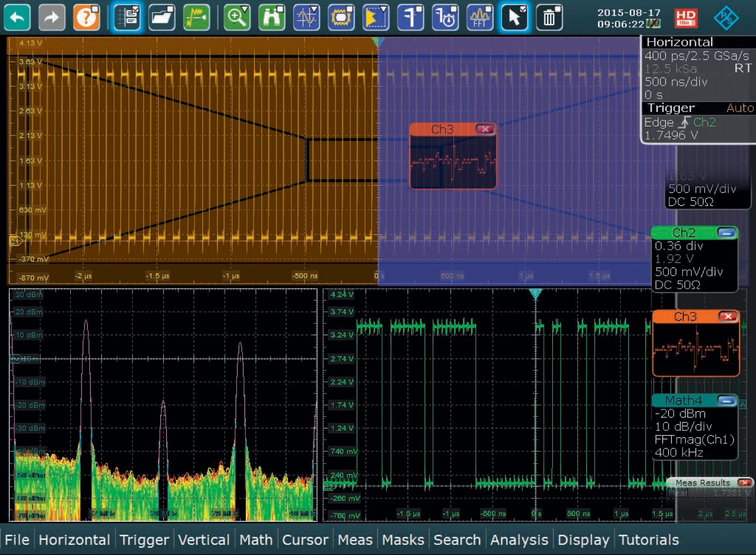This screenshot has width=756, height=555.
Task: Click the Ch3 waveform thumbnail on right side
Action: (695, 349)
